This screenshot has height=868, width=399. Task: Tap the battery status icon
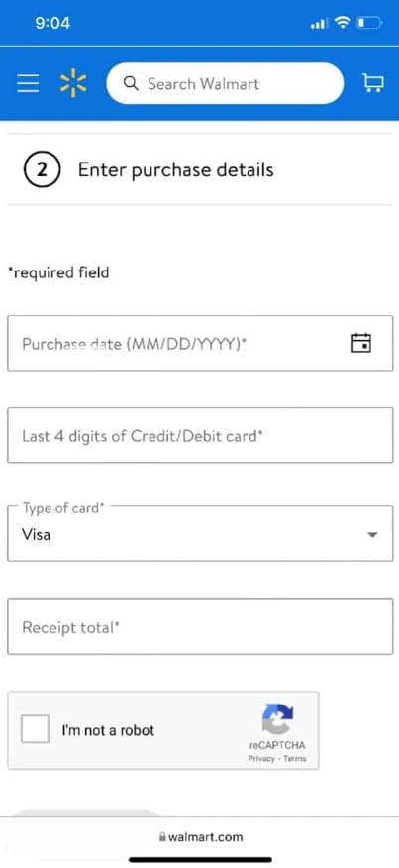[369, 23]
